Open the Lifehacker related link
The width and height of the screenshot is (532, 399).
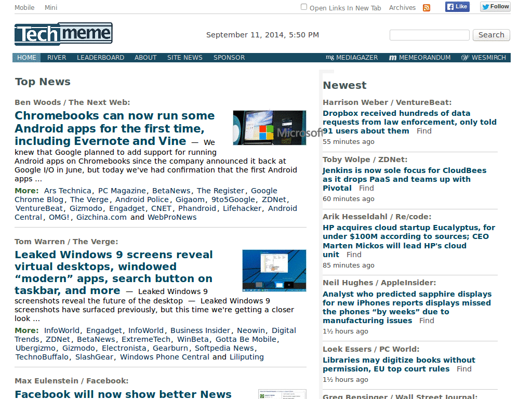242,208
